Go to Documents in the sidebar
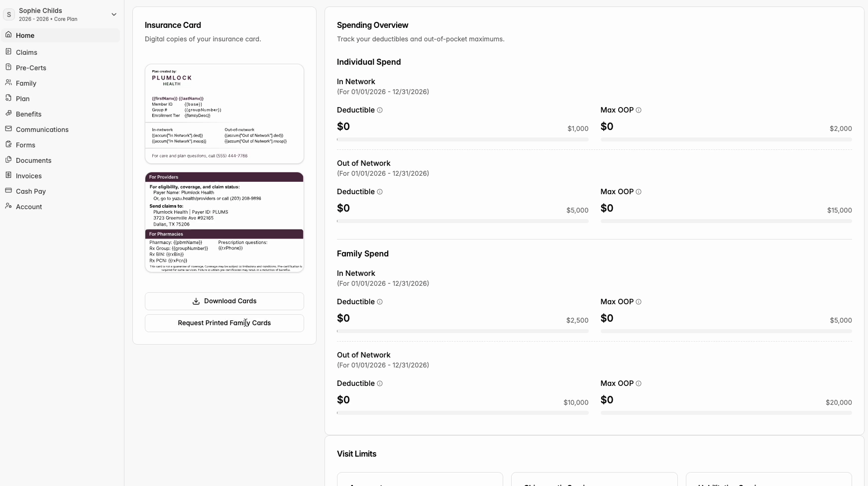Viewport: 868px width, 486px height. click(x=61, y=160)
